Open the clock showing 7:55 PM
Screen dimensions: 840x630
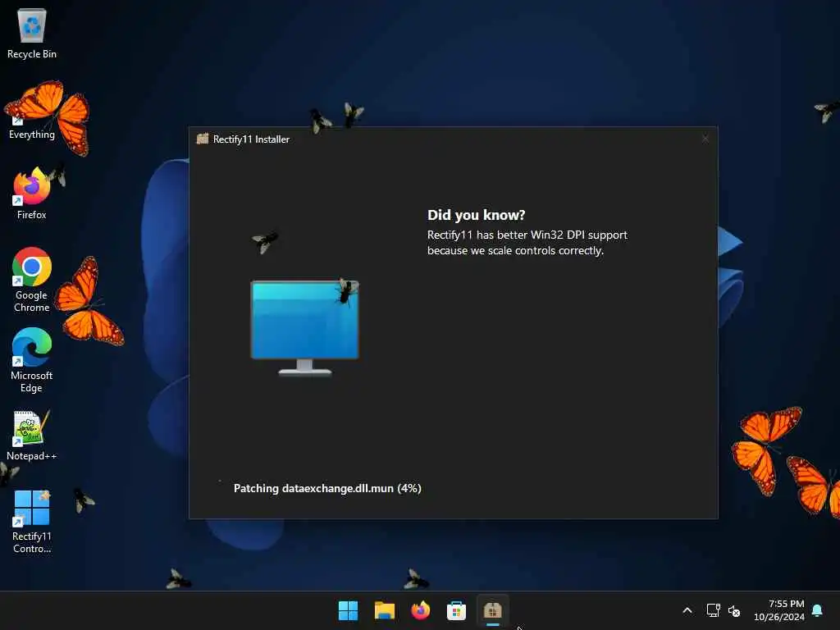(x=779, y=610)
